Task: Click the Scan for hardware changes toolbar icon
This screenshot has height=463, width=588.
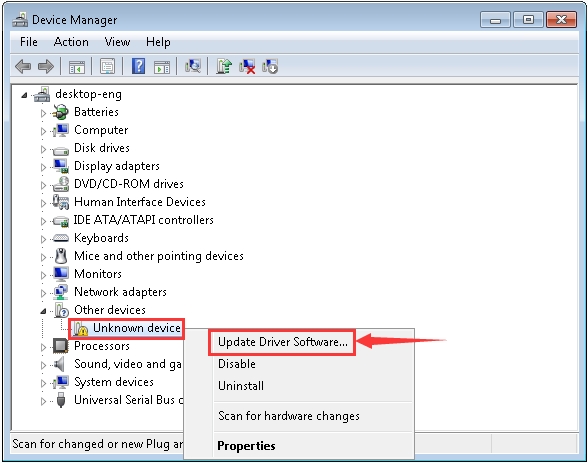Action: tap(193, 66)
